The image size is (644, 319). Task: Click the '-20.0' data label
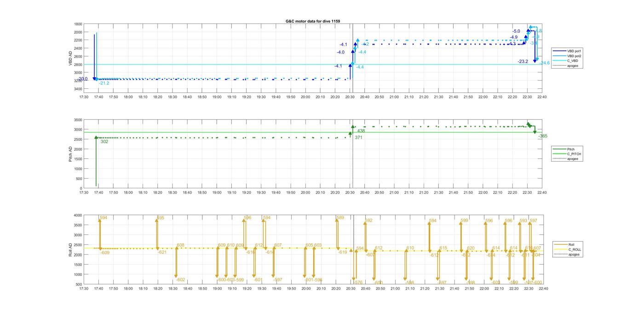coord(82,79)
